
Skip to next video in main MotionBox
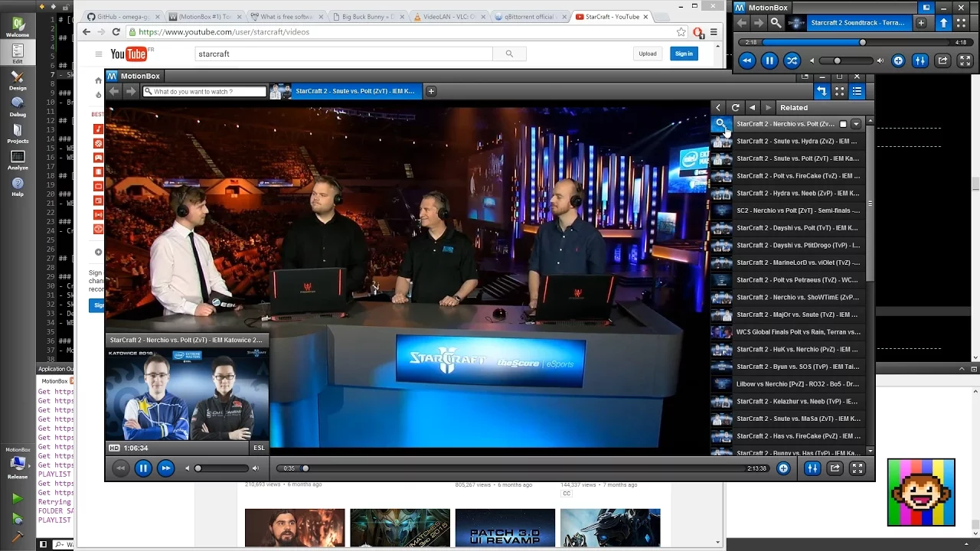(165, 468)
